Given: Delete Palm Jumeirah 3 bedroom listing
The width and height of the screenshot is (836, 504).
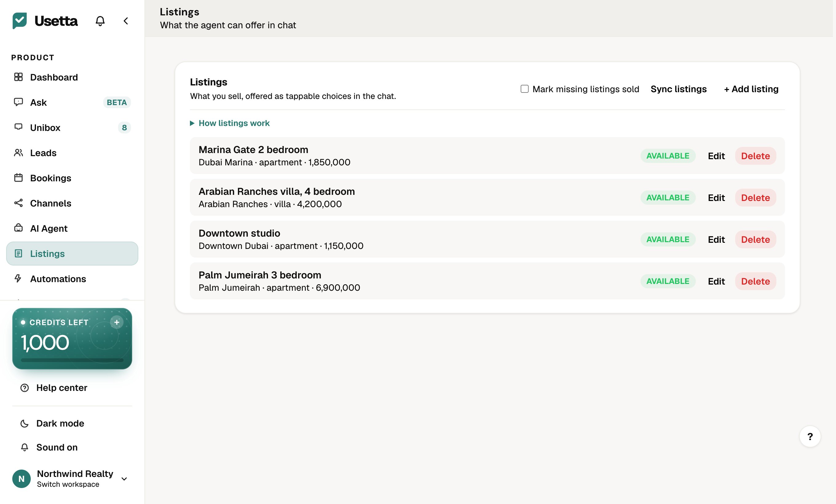Looking at the screenshot, I should (x=755, y=281).
